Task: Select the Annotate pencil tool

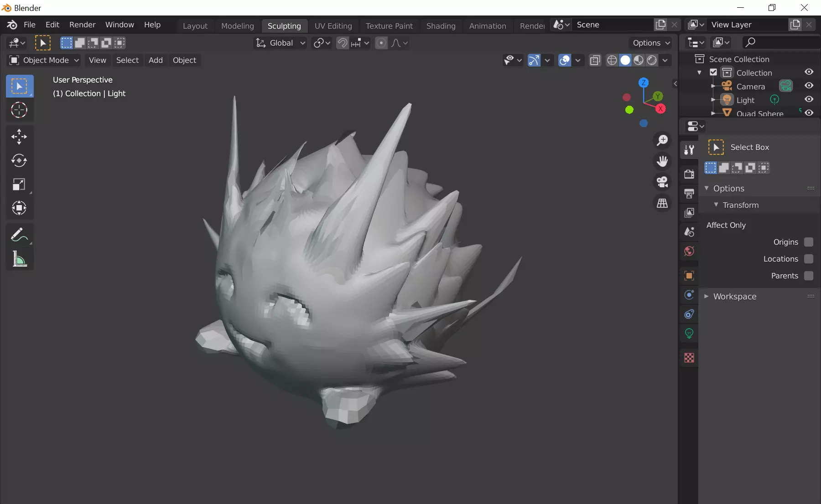Action: 20,235
